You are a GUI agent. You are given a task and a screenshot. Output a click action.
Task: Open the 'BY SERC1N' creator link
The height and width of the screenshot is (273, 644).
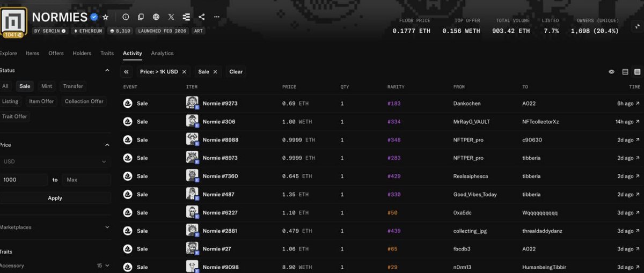click(x=50, y=31)
